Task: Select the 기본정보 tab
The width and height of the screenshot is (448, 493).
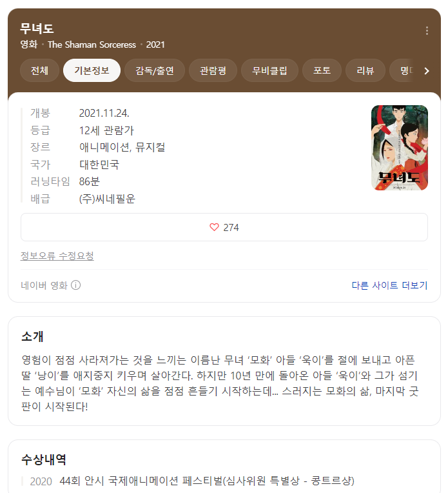Action: 92,70
